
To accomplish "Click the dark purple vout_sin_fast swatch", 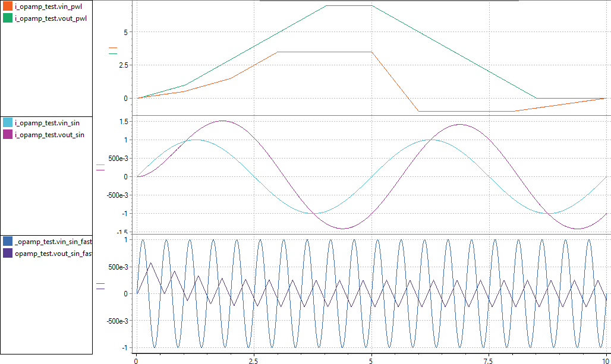I will click(7, 254).
